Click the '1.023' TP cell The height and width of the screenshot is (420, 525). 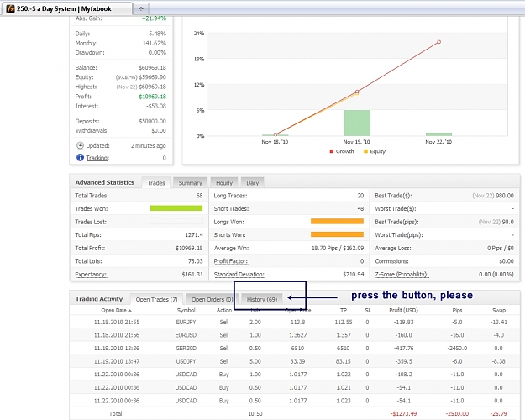click(344, 401)
